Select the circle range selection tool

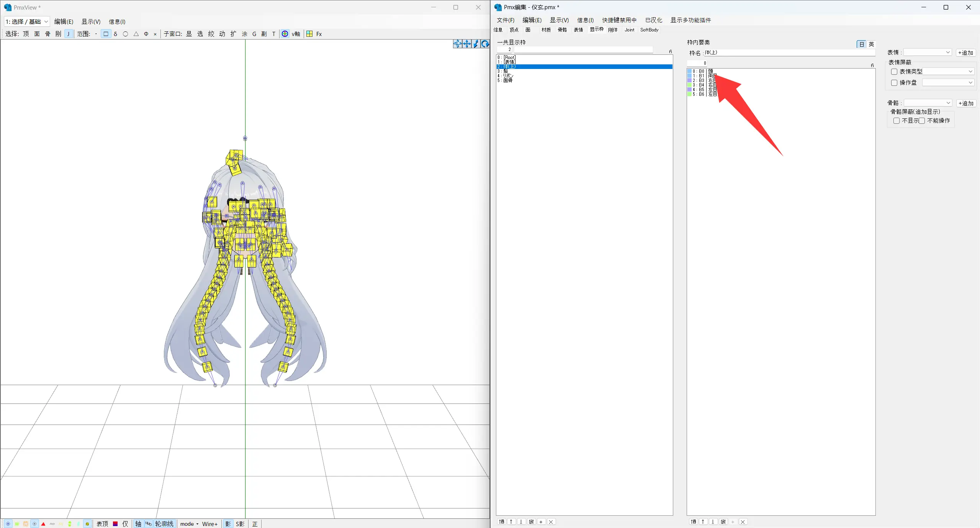pyautogui.click(x=125, y=34)
